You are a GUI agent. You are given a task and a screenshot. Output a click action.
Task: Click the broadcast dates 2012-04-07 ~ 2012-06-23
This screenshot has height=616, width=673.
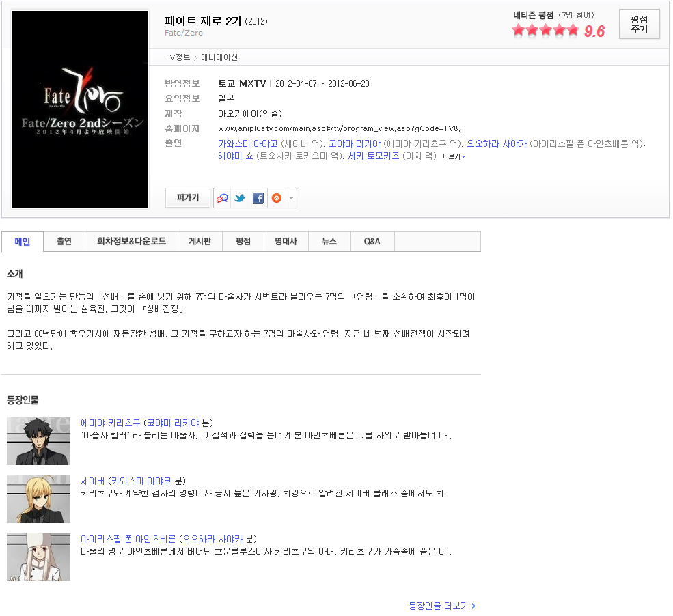(322, 83)
